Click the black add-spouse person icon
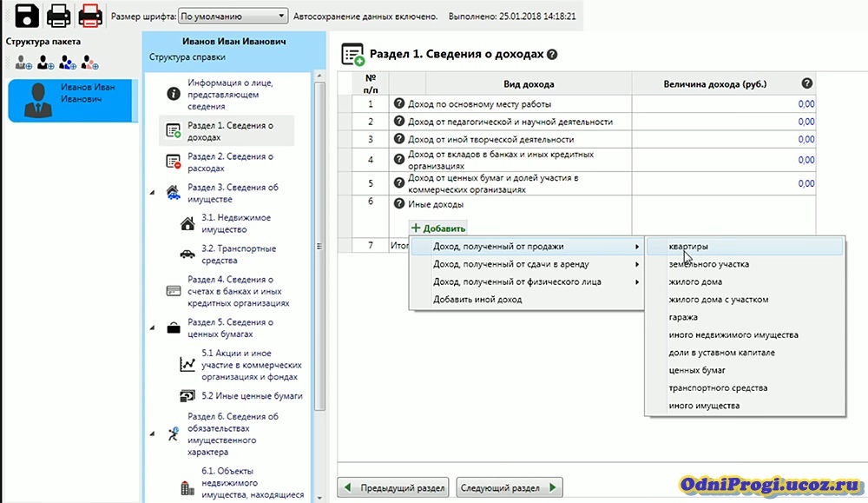 [x=45, y=63]
